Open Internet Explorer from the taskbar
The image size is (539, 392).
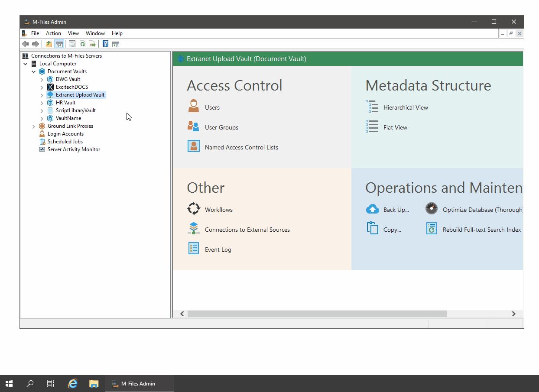pyautogui.click(x=73, y=383)
